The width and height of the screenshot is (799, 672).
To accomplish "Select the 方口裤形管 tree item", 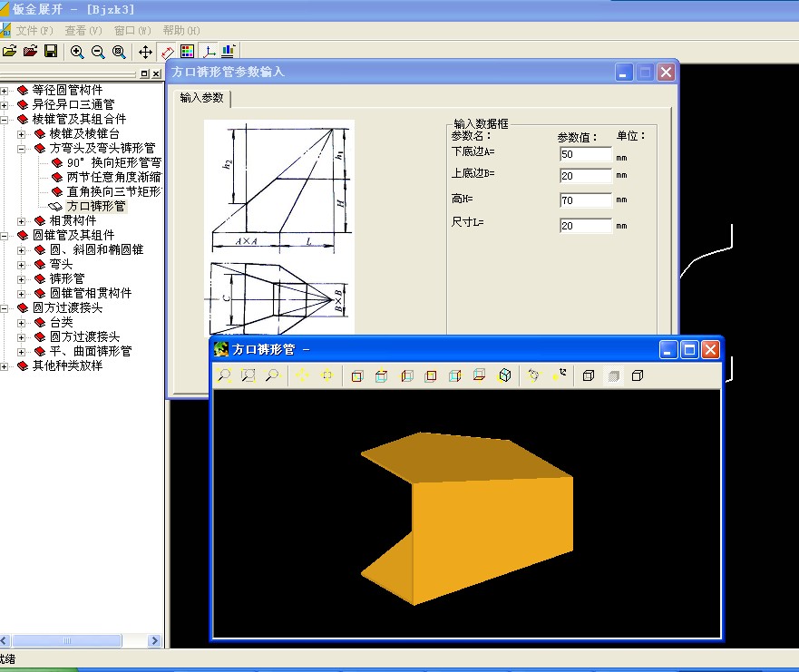I will coord(96,207).
